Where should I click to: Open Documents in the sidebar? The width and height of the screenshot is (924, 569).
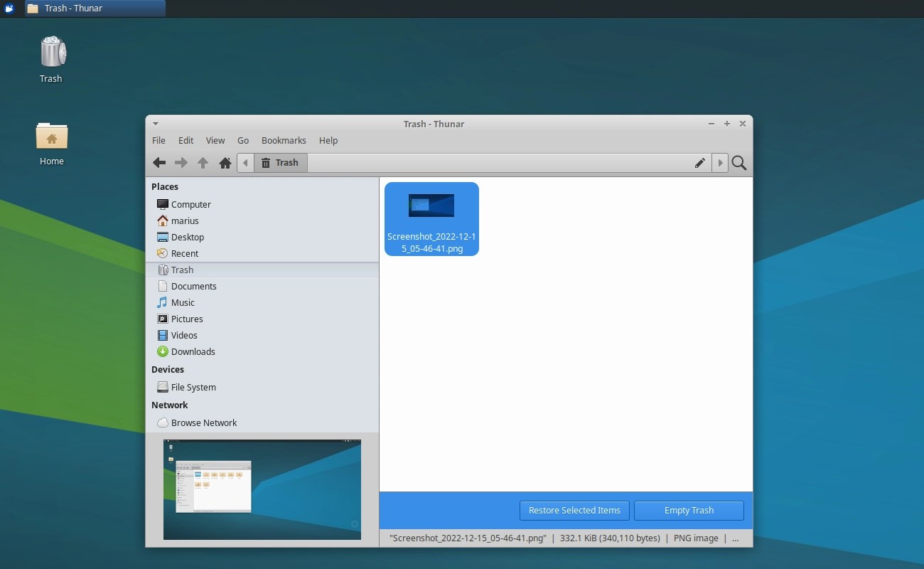pyautogui.click(x=262, y=286)
